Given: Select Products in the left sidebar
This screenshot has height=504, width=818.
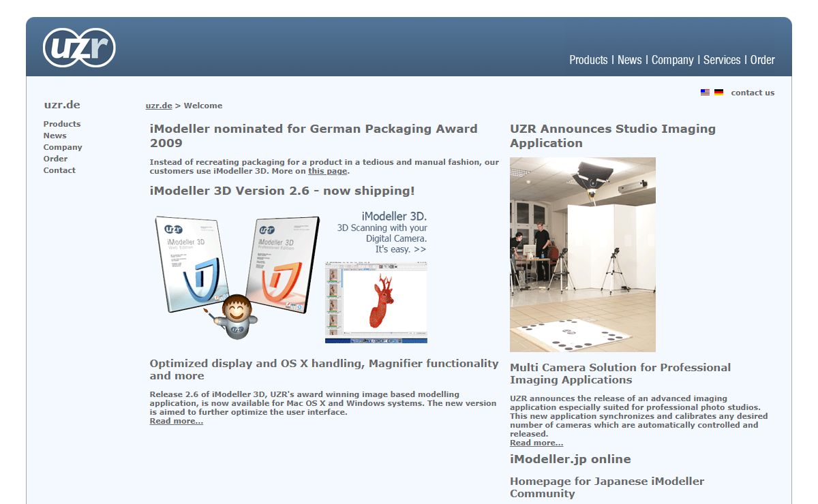Looking at the screenshot, I should (x=62, y=124).
